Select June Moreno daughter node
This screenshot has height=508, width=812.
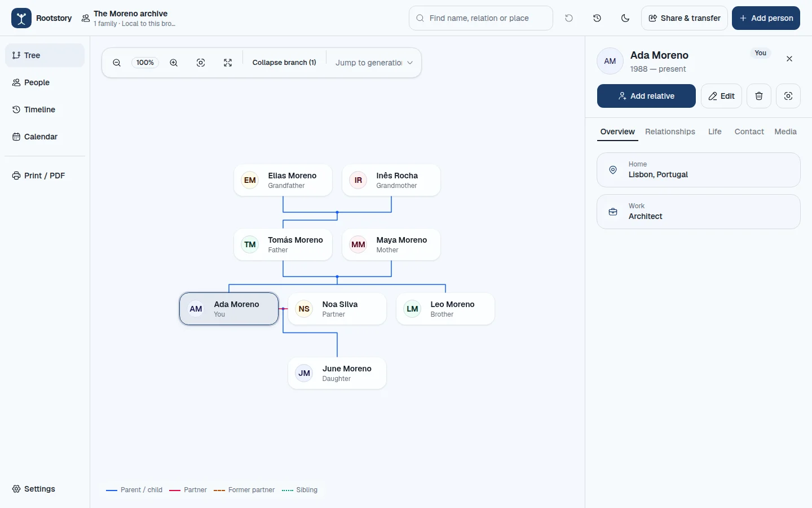pyautogui.click(x=337, y=373)
